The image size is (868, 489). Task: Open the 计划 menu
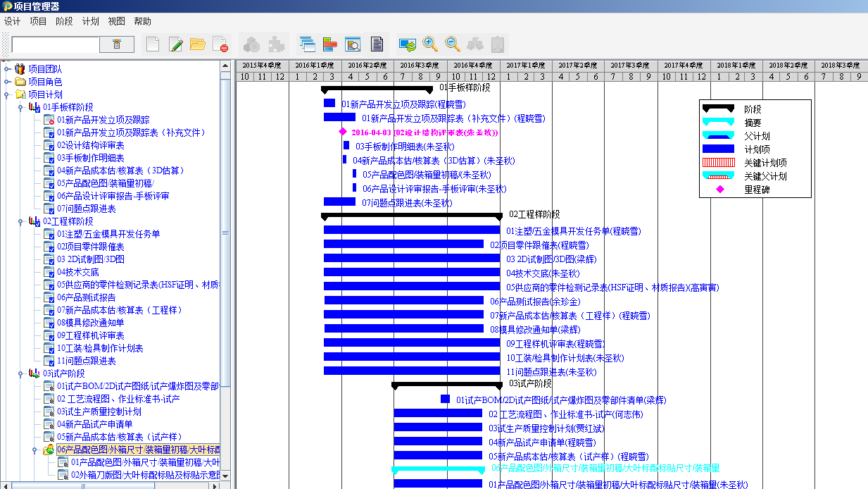tap(90, 21)
